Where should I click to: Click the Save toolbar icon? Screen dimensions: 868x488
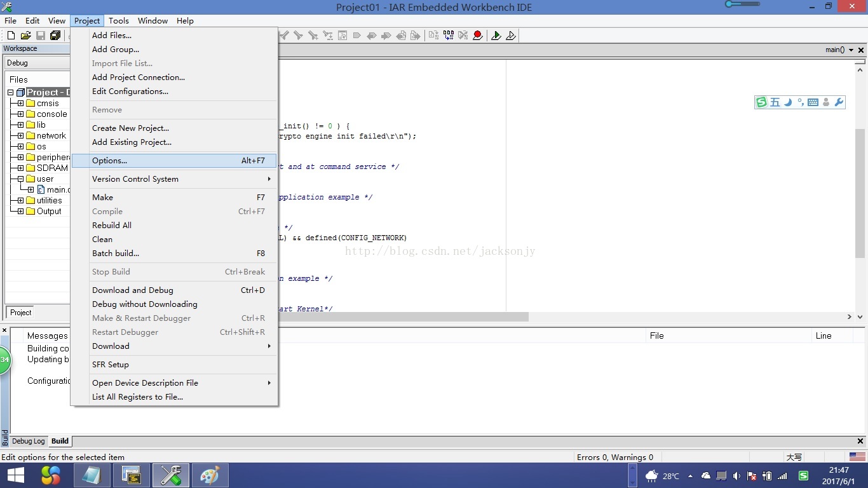(x=41, y=36)
